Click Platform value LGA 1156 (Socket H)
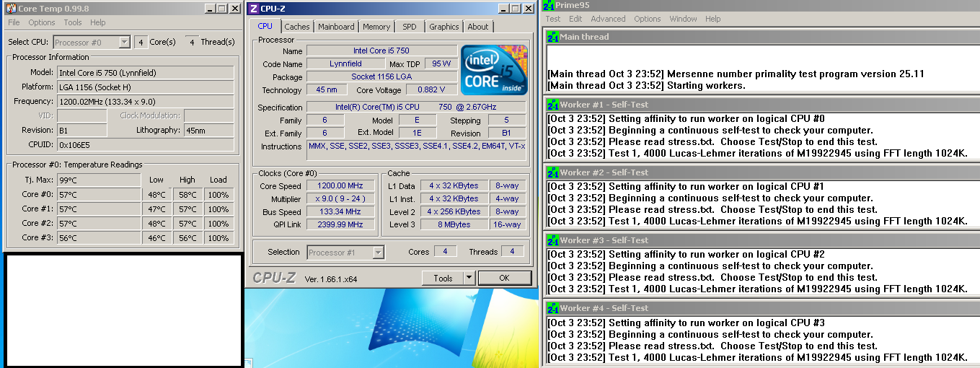The height and width of the screenshot is (368, 980). [x=145, y=87]
